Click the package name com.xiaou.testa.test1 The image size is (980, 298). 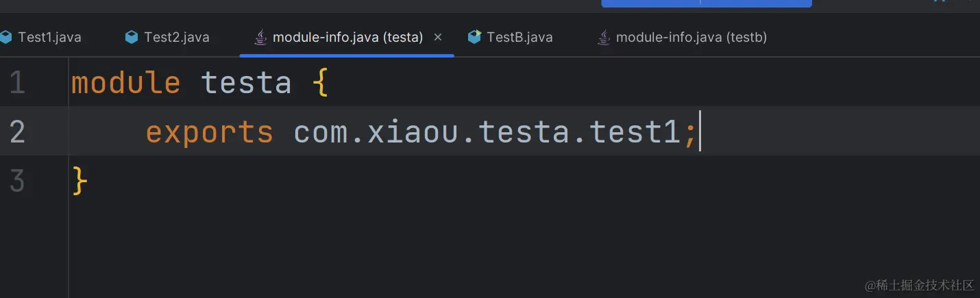click(x=487, y=132)
